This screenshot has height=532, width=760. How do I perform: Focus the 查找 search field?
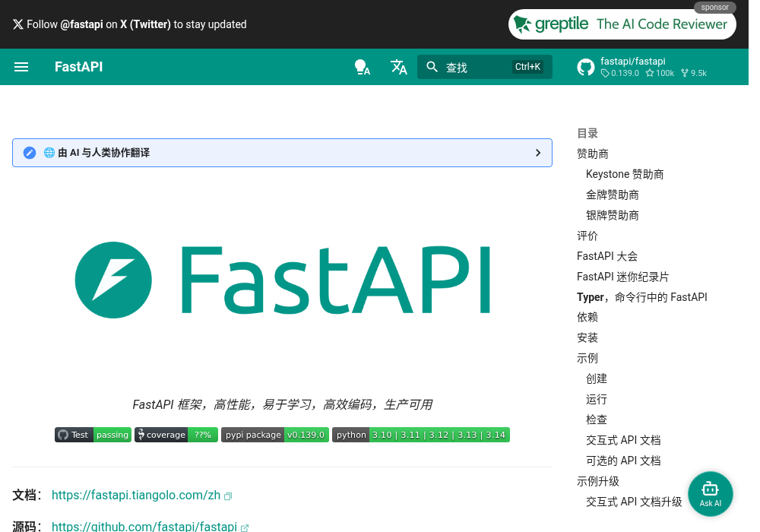[485, 67]
